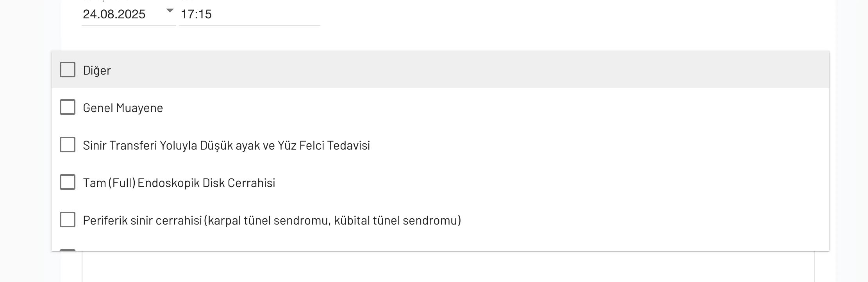Screen dimensions: 868x282
Task: Click empty space in the highlighted Diğer row
Action: click(x=469, y=70)
